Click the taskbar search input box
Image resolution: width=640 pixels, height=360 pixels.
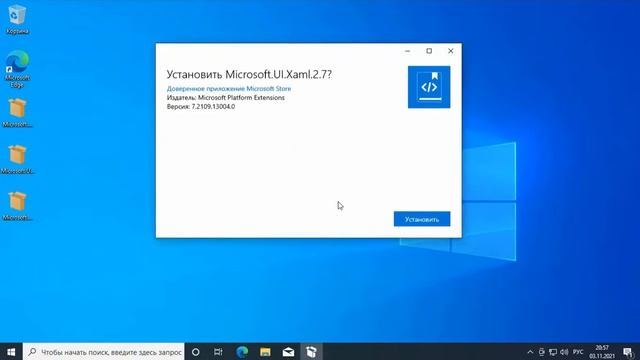pyautogui.click(x=104, y=351)
